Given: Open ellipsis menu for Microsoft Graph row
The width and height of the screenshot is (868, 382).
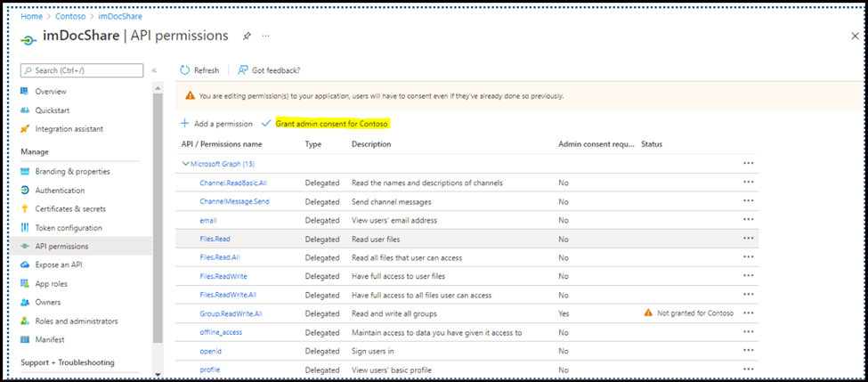Looking at the screenshot, I should point(749,163).
